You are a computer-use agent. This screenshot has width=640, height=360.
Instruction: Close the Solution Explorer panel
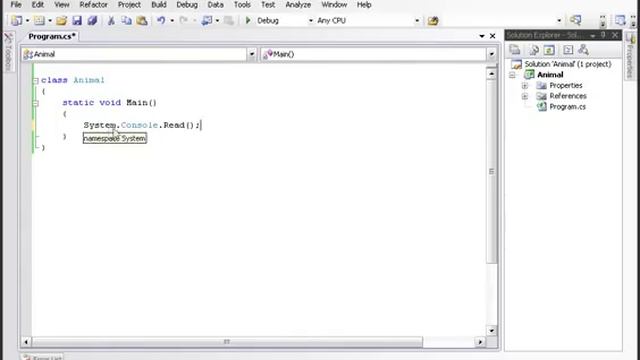pos(615,36)
